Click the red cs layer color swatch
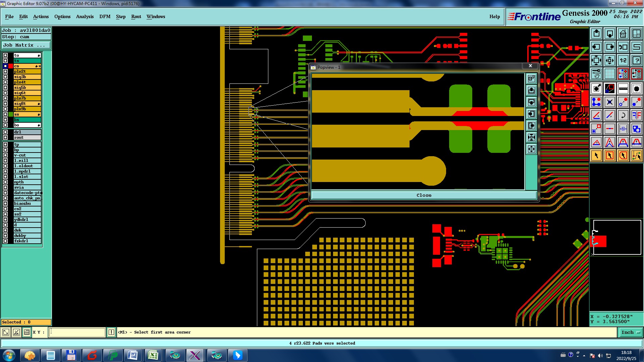Screen dimensions: 644x362 11,66
